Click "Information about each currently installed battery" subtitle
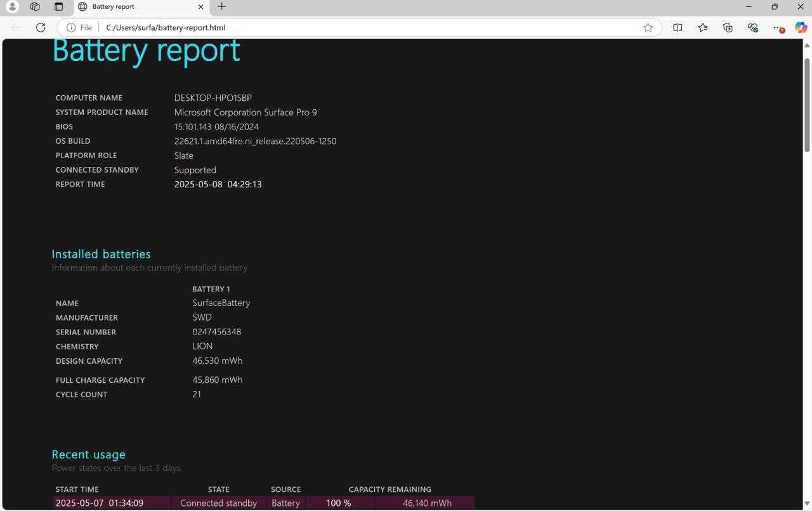This screenshot has height=511, width=812. click(150, 268)
